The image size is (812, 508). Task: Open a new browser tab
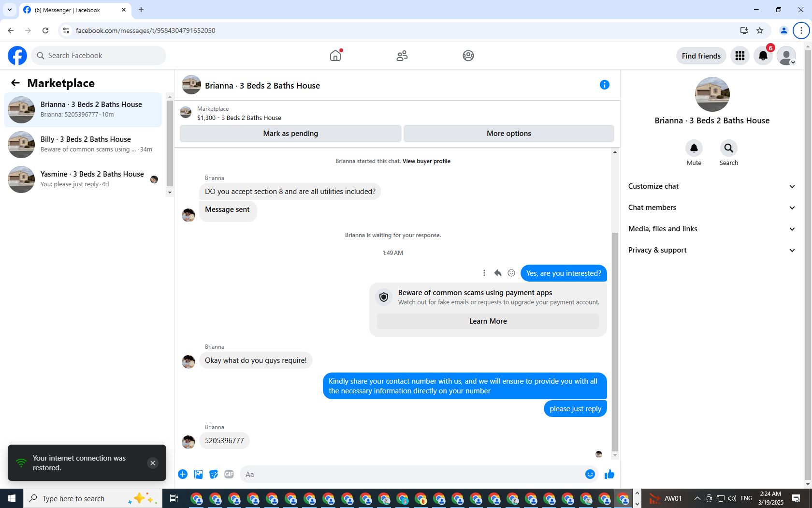[x=141, y=10]
